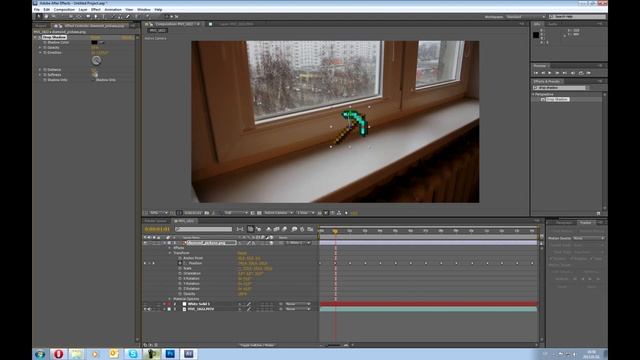Jump to first frame in Preview panel
The width and height of the screenshot is (640, 360).
[536, 73]
